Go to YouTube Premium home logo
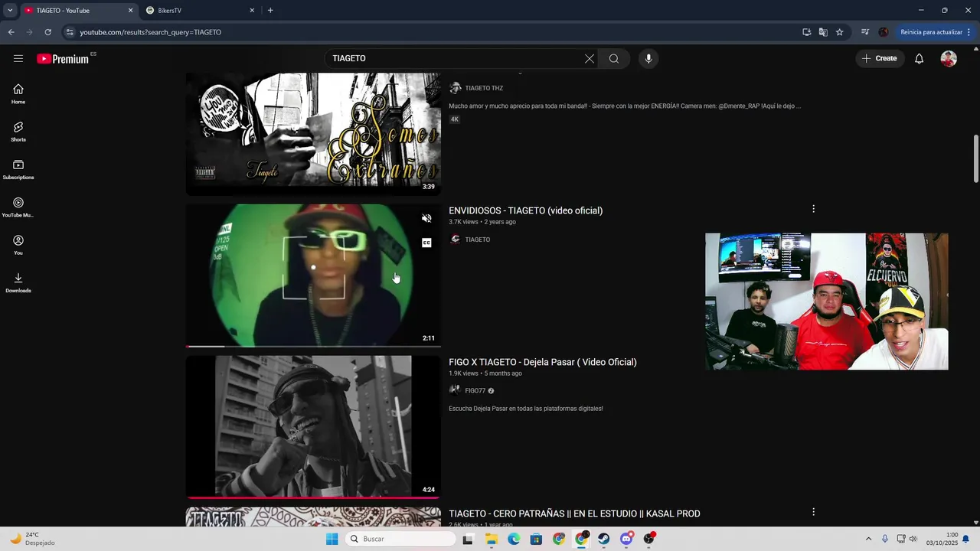Viewport: 980px width, 551px height. coord(63,58)
